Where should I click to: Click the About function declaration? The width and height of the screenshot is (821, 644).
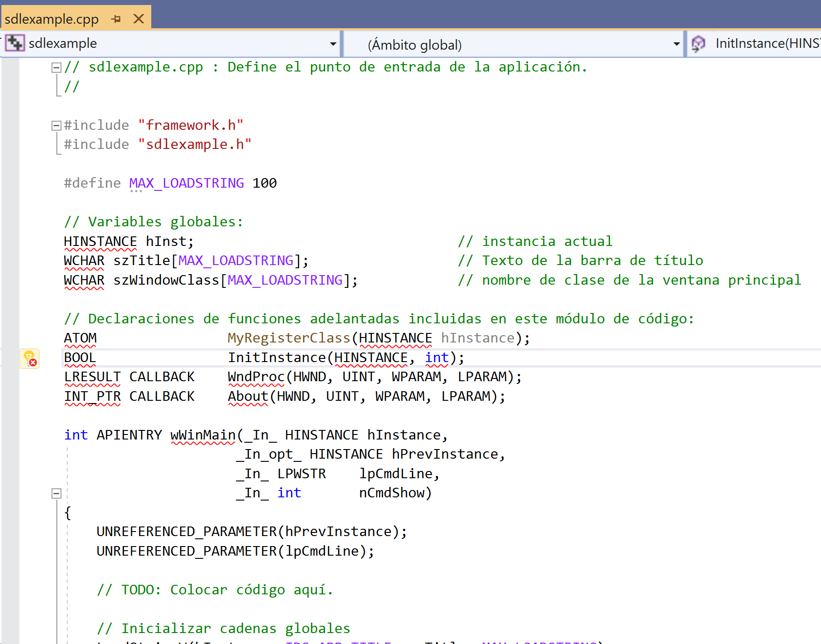tap(248, 396)
